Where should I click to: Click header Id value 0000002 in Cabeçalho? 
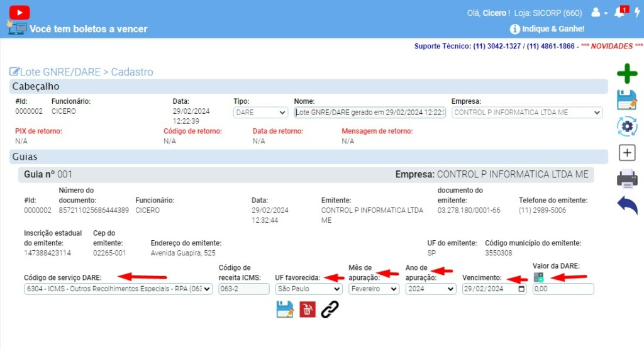29,111
